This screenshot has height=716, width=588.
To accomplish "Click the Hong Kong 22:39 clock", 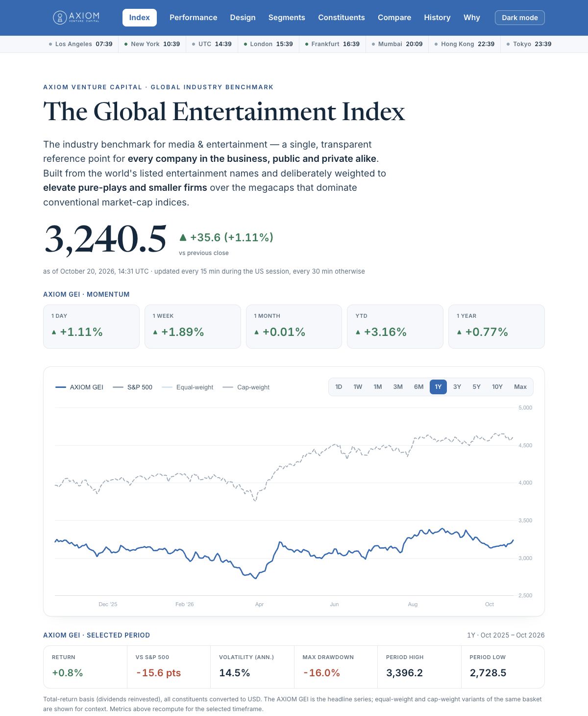I will click(x=465, y=44).
